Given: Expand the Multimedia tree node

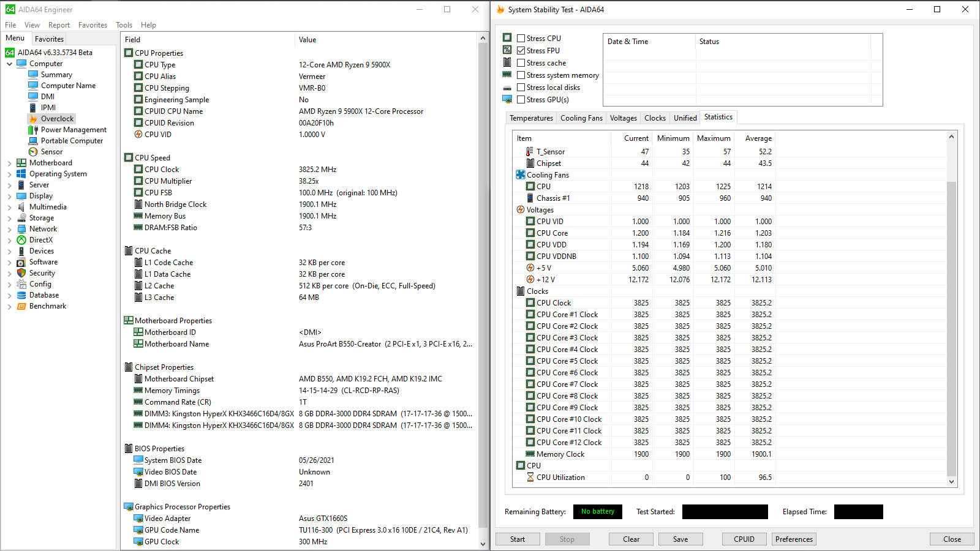Looking at the screenshot, I should [10, 207].
